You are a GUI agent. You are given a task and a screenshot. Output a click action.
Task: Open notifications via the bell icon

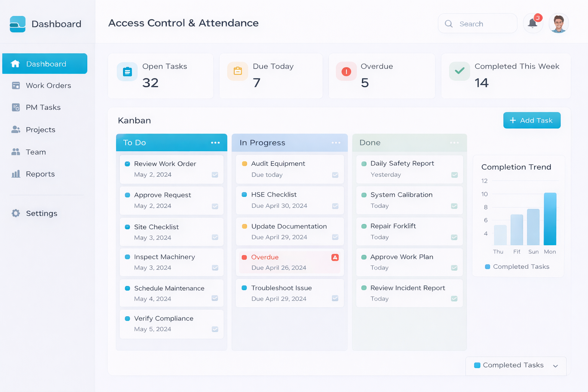click(x=533, y=23)
